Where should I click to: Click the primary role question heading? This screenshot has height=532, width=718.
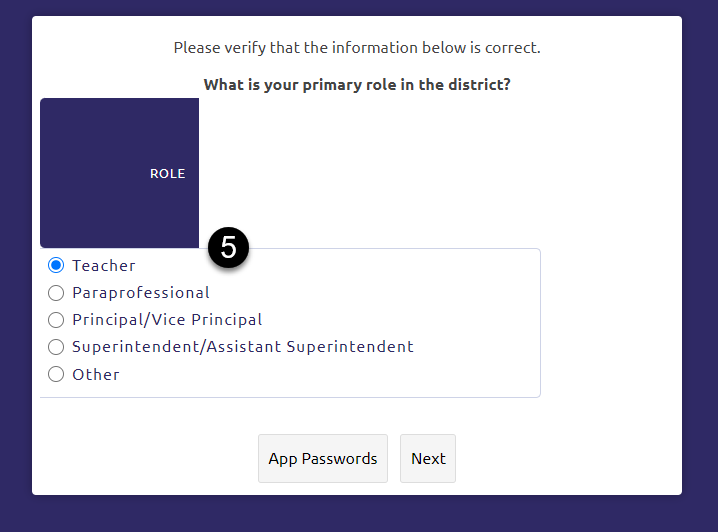pos(357,85)
